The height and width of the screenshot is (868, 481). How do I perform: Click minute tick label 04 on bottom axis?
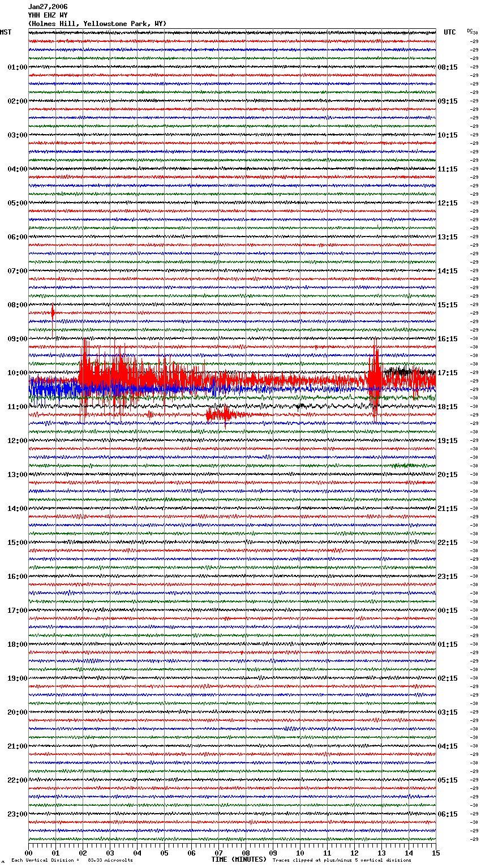click(137, 853)
